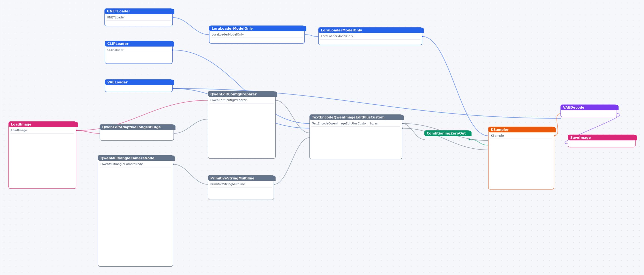Screen dimensions: 644x275
Task: Click the QwenEditConfigPreparer node header
Action: pyautogui.click(x=242, y=94)
